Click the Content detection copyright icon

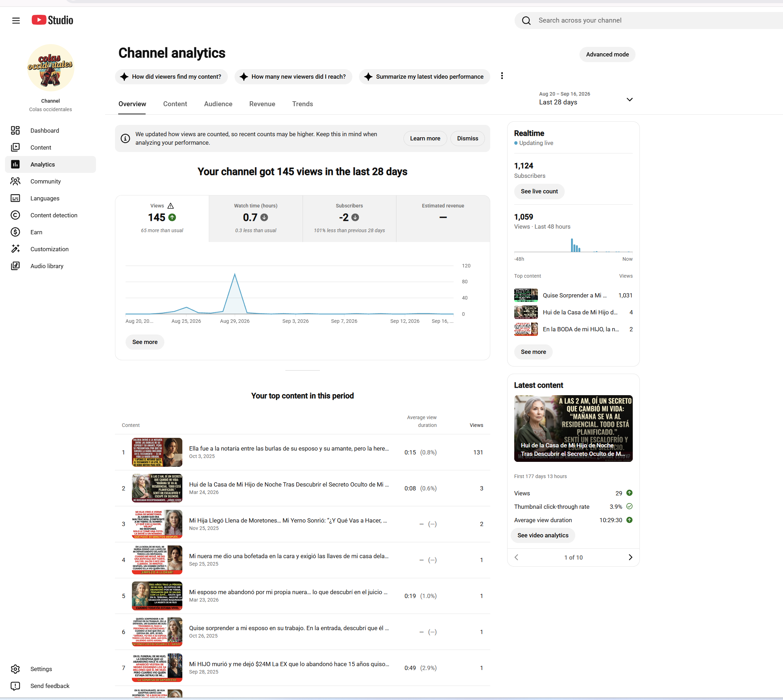coord(16,215)
